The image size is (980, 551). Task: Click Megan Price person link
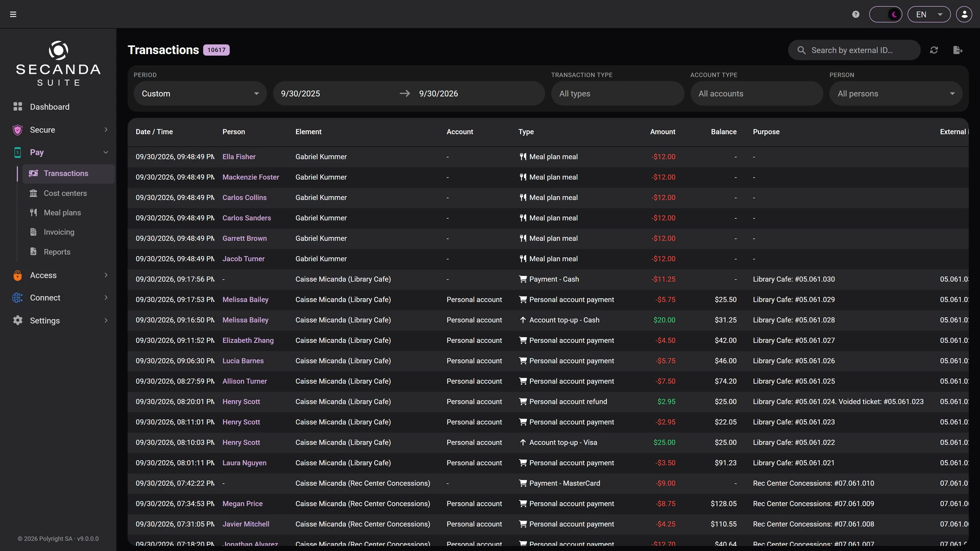[x=242, y=504]
